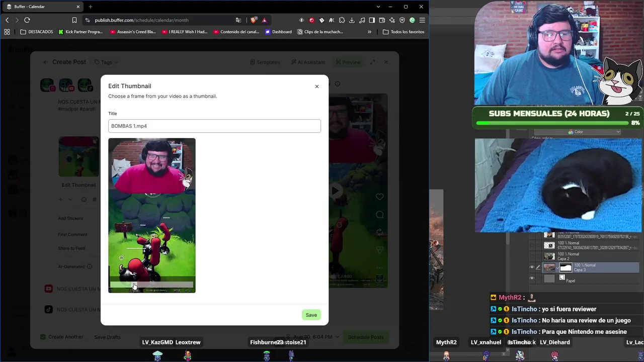
Task: Click the back arrow beside Create Post
Action: (x=45, y=62)
